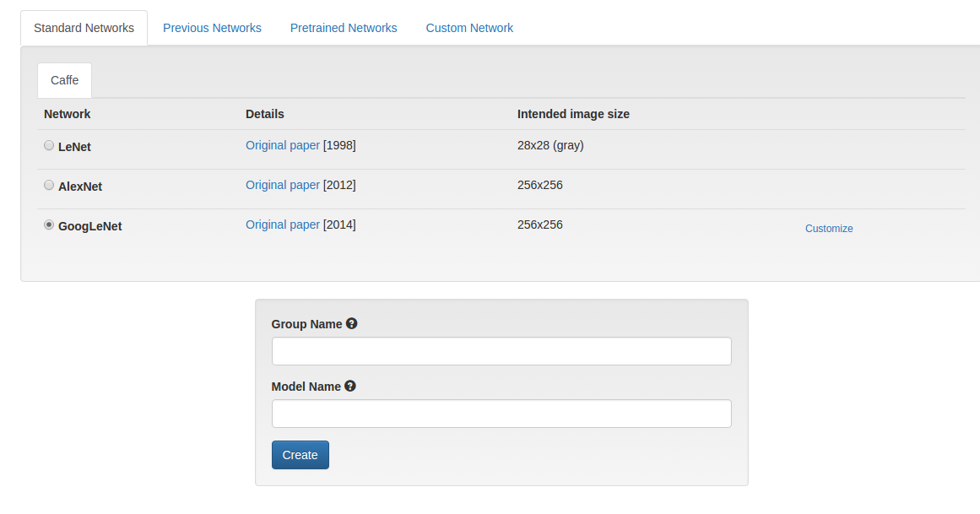Click the 256x256 size in AlexNet row
Screen dimensions: 980x514
coord(540,185)
